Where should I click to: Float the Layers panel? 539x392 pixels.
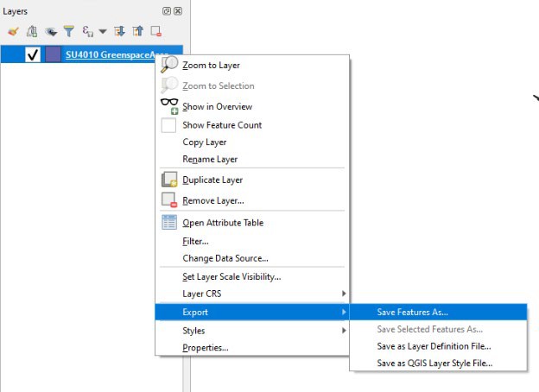pyautogui.click(x=167, y=11)
